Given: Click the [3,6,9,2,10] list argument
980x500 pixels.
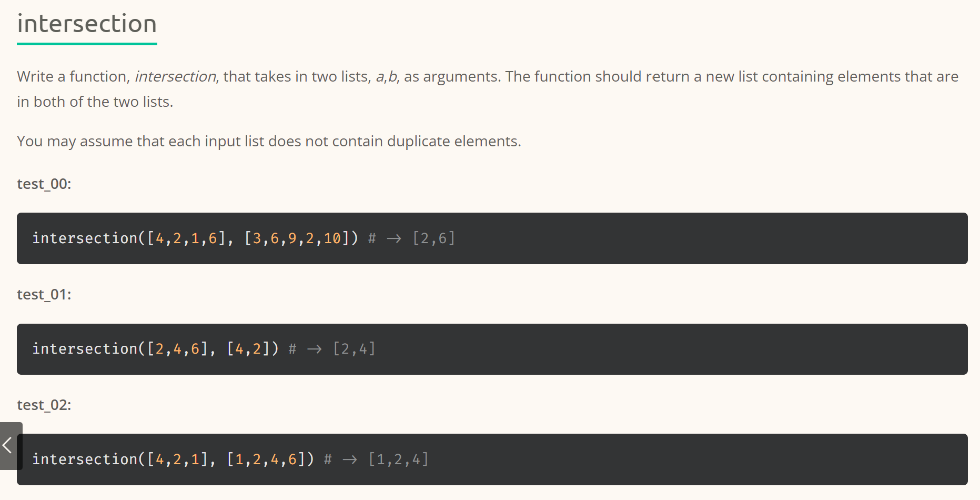Looking at the screenshot, I should (297, 238).
